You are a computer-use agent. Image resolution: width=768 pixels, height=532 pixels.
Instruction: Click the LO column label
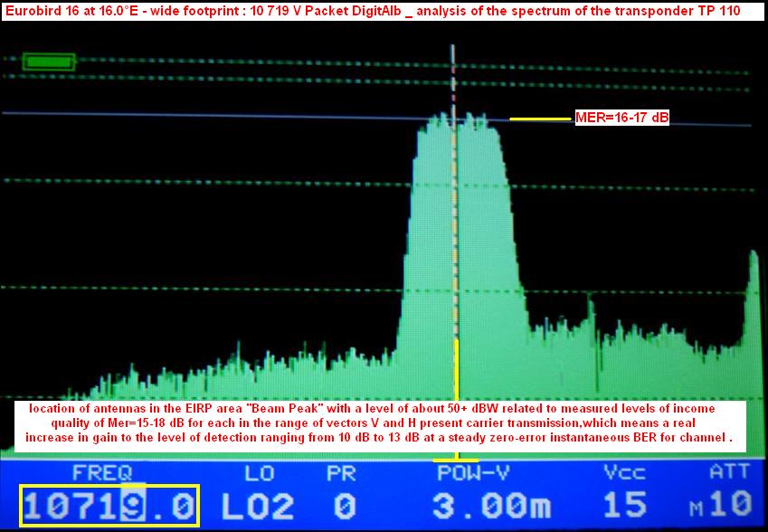[x=260, y=472]
